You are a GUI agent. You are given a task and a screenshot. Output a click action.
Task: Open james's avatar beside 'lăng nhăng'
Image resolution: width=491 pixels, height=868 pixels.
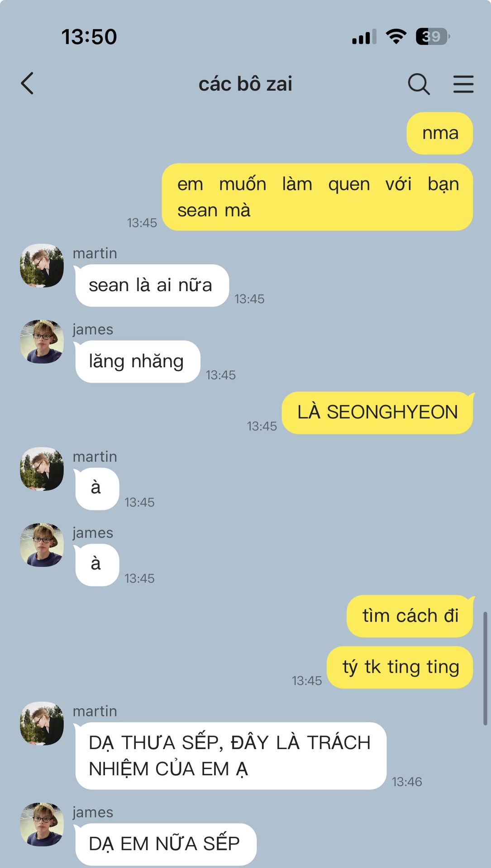pyautogui.click(x=42, y=342)
